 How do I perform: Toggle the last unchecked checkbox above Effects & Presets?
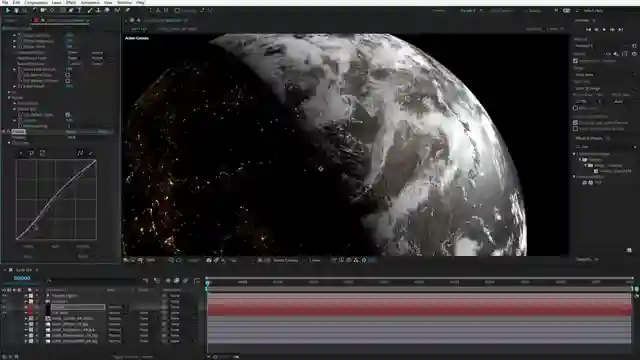click(x=576, y=129)
